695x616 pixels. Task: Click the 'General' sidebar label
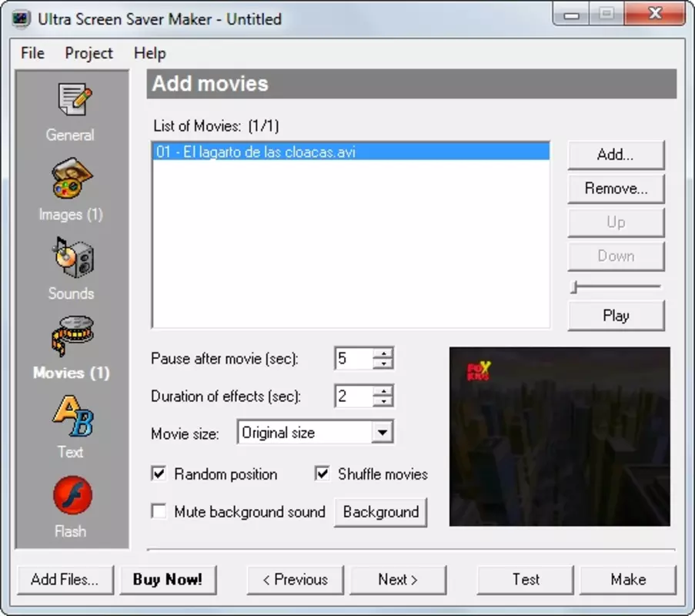click(70, 135)
